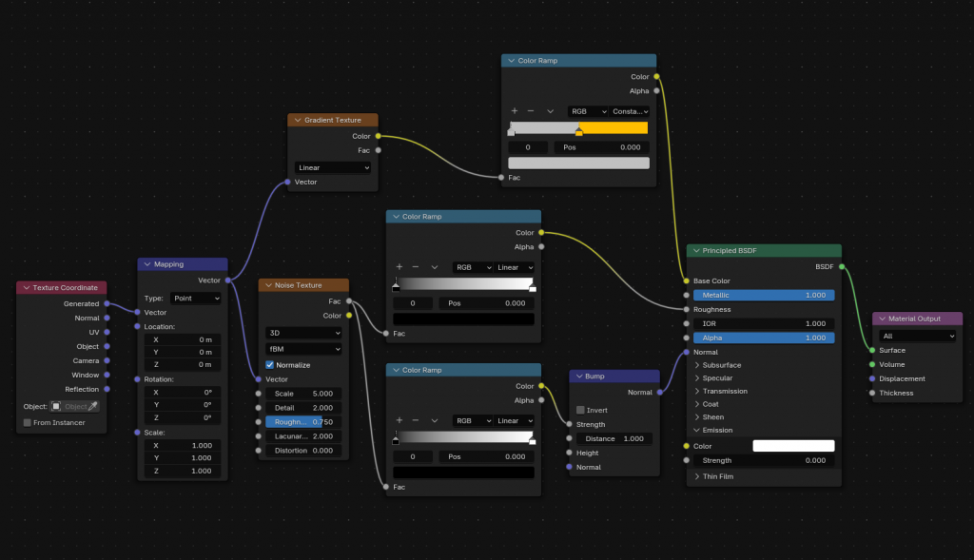The width and height of the screenshot is (974, 560).
Task: Click the Distance field in the Bump node
Action: click(x=614, y=438)
